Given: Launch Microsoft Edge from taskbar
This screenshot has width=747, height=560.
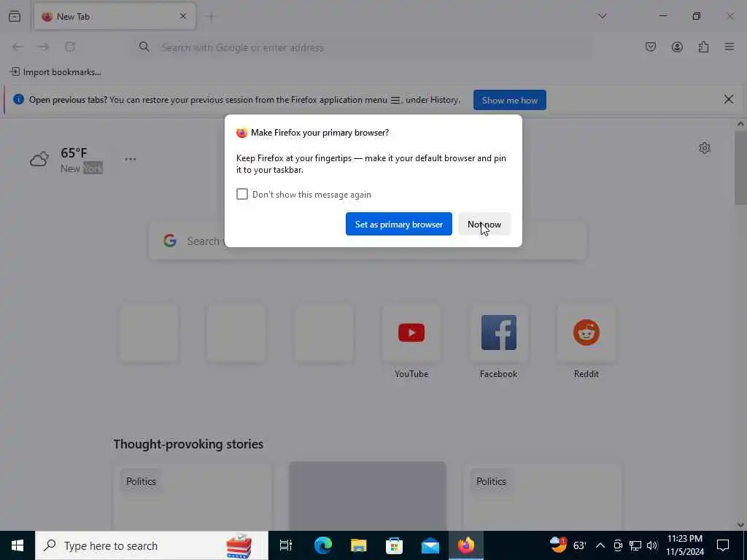Looking at the screenshot, I should point(322,545).
